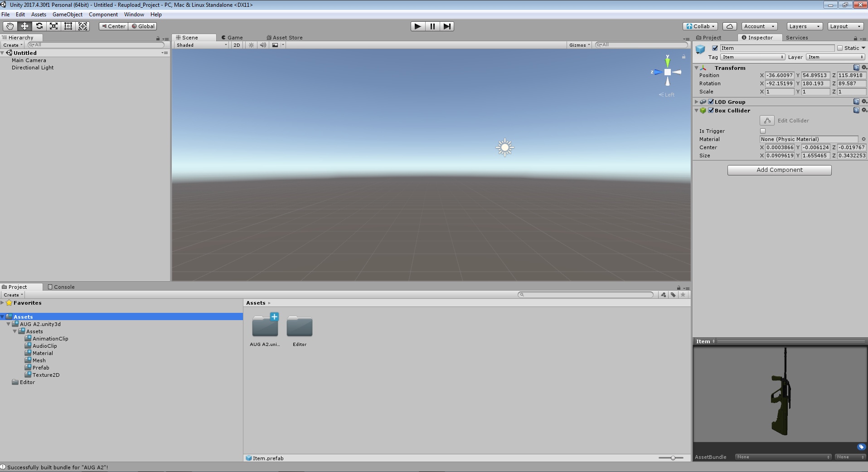Image resolution: width=868 pixels, height=472 pixels.
Task: Open the Cloud services button
Action: click(x=729, y=26)
